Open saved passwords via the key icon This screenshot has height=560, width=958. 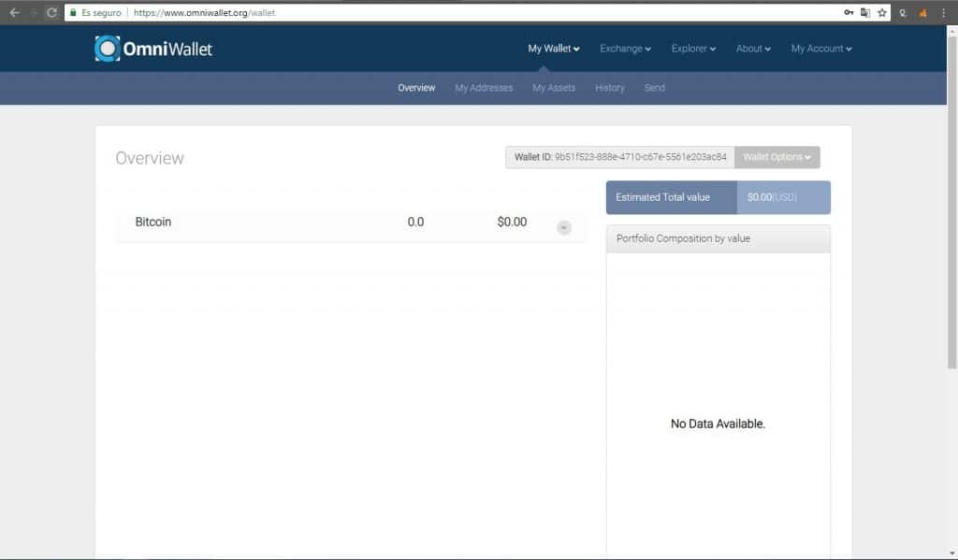tap(849, 12)
